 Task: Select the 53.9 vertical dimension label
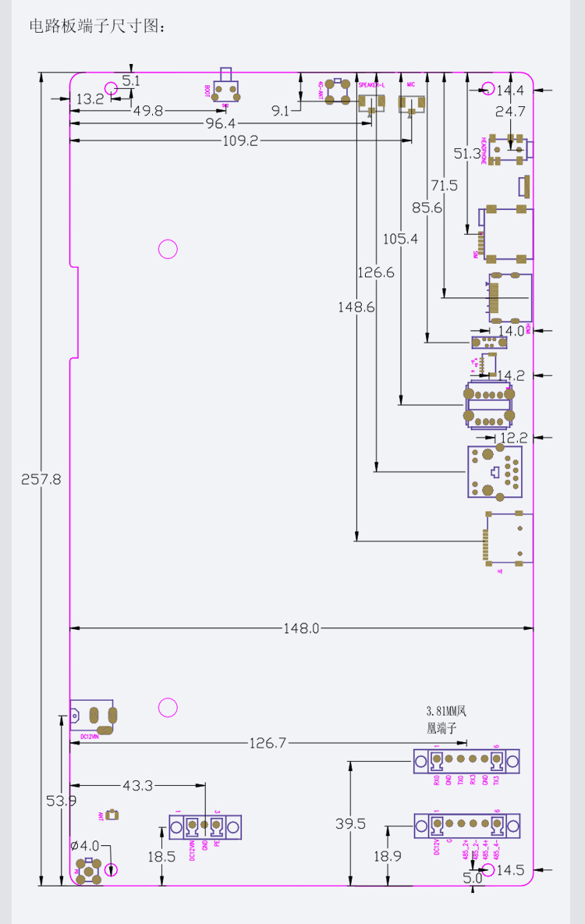(x=61, y=800)
